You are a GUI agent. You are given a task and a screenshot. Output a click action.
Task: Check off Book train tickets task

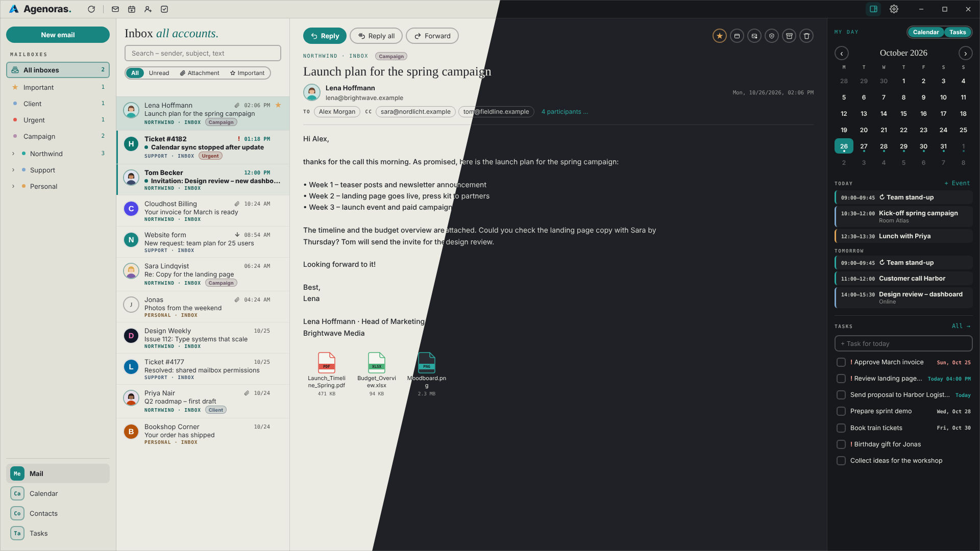coord(841,428)
